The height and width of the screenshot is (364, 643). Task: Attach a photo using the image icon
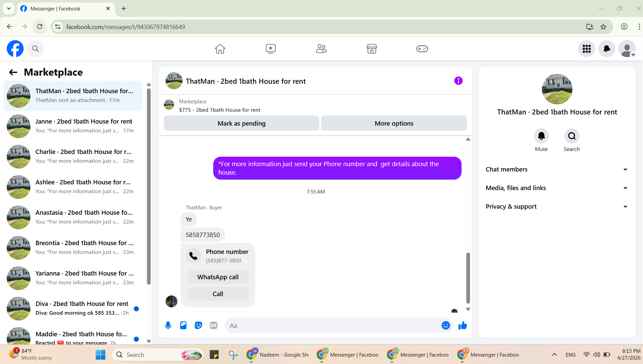pyautogui.click(x=183, y=326)
